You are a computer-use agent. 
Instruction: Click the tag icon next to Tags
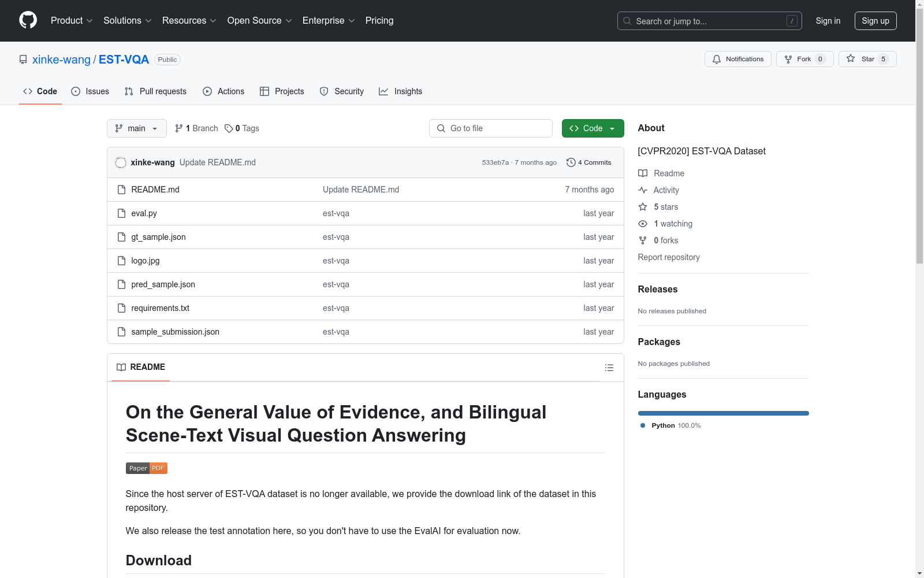tap(229, 128)
